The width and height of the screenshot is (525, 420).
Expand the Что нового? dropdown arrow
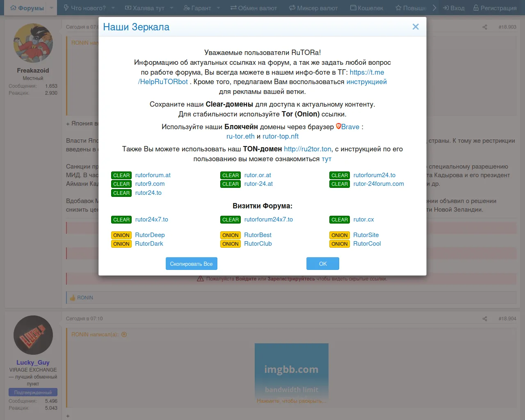coord(113,8)
